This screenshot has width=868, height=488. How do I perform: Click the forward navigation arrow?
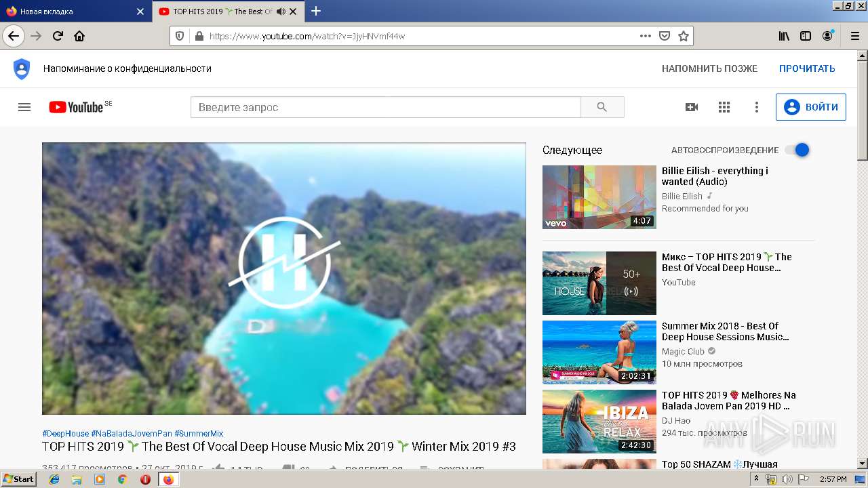37,36
